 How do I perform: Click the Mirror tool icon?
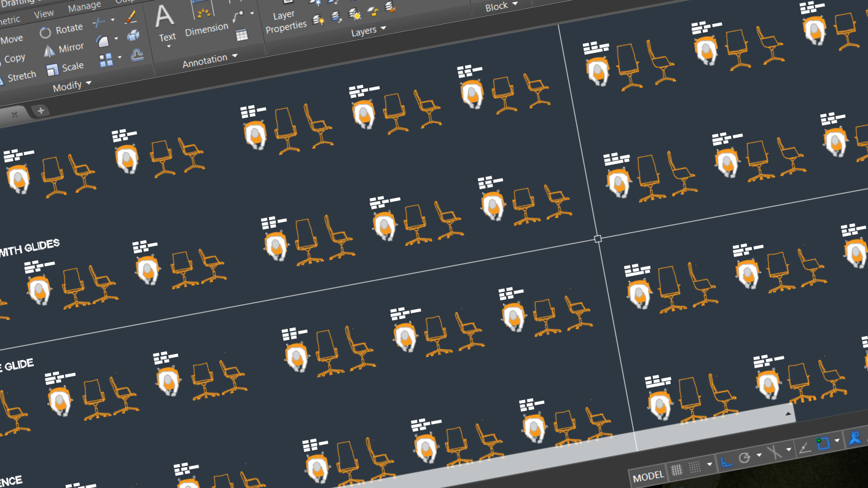tap(49, 52)
